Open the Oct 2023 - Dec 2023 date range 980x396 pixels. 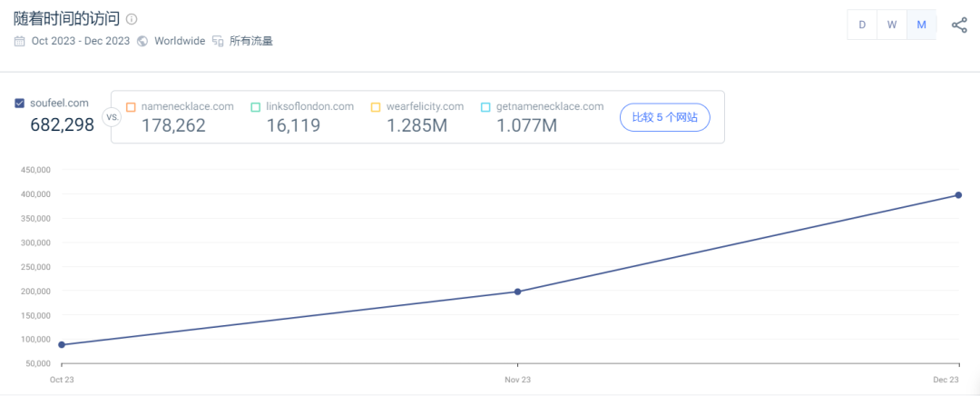click(x=80, y=41)
